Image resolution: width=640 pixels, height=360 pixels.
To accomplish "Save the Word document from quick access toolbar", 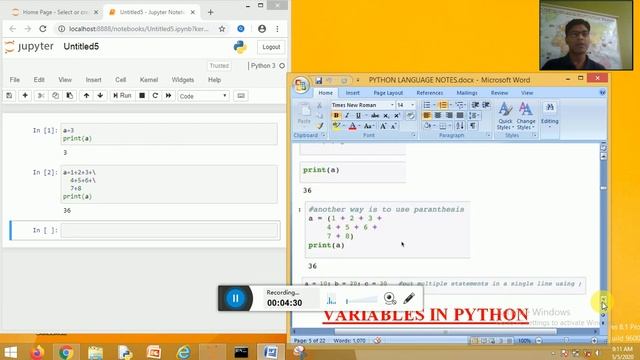I will 319,80.
